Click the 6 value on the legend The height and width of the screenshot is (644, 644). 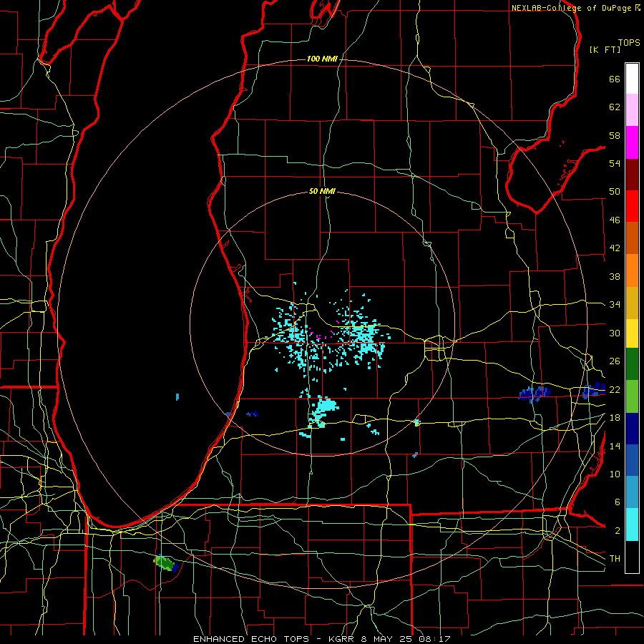pos(617,502)
